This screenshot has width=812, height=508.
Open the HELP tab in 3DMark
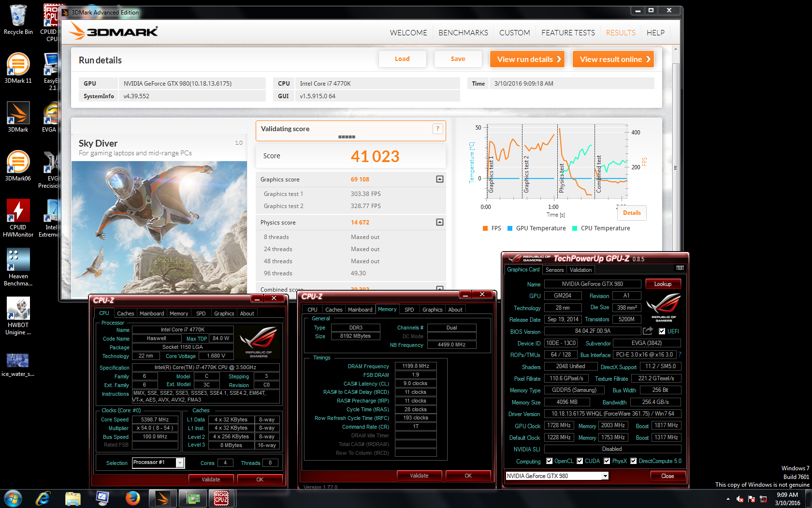point(655,33)
